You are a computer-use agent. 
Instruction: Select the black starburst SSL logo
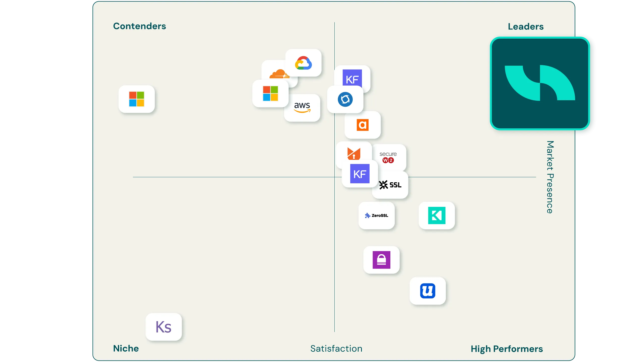point(390,185)
